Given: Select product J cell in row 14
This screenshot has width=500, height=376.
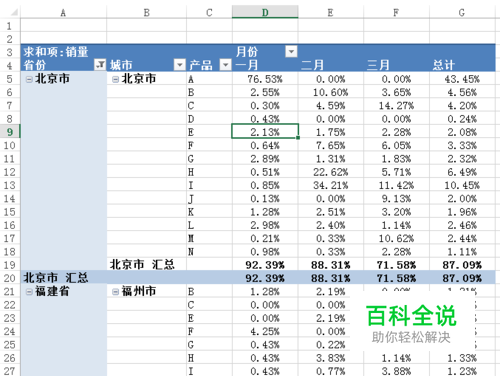Looking at the screenshot, I should tap(209, 198).
